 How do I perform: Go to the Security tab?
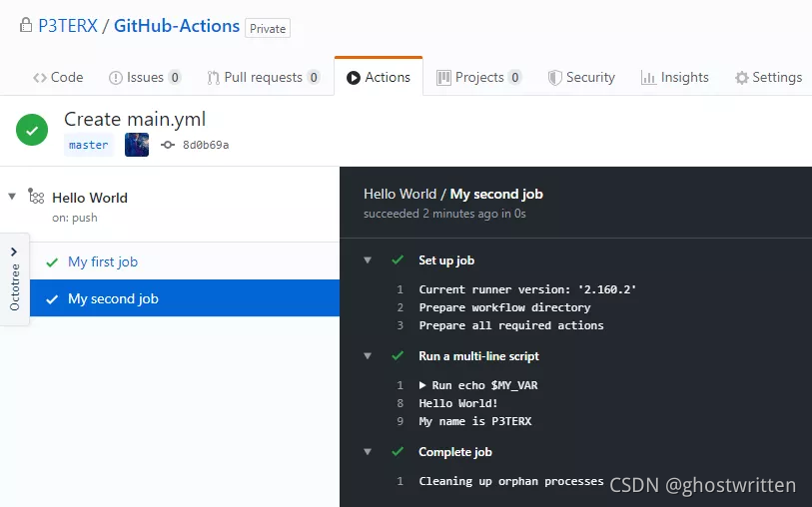(581, 77)
